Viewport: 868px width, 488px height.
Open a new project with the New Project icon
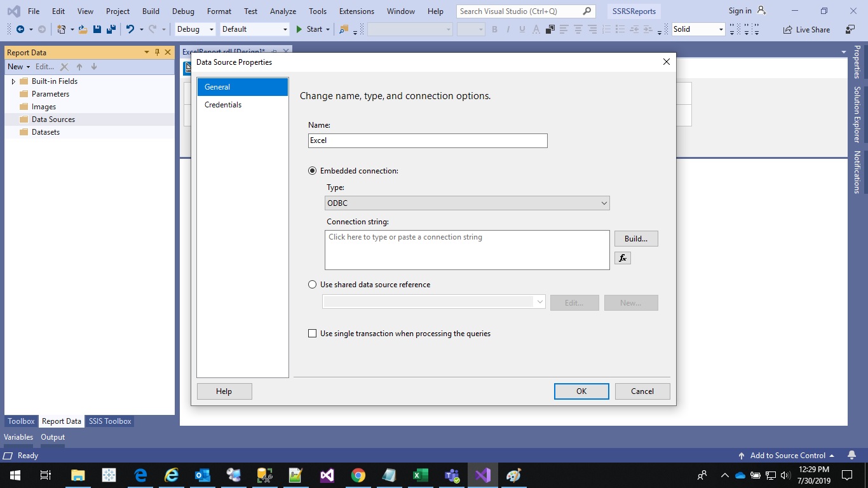click(x=62, y=29)
